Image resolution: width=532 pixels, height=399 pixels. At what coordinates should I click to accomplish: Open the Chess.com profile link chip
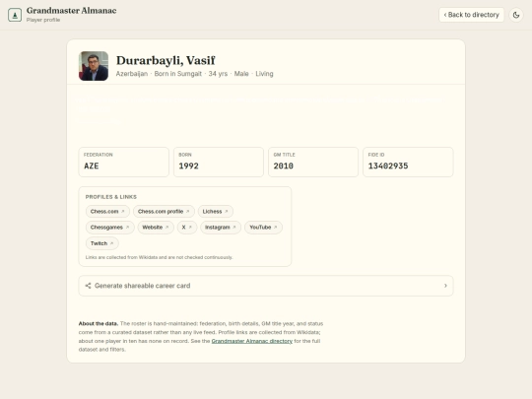coord(164,212)
